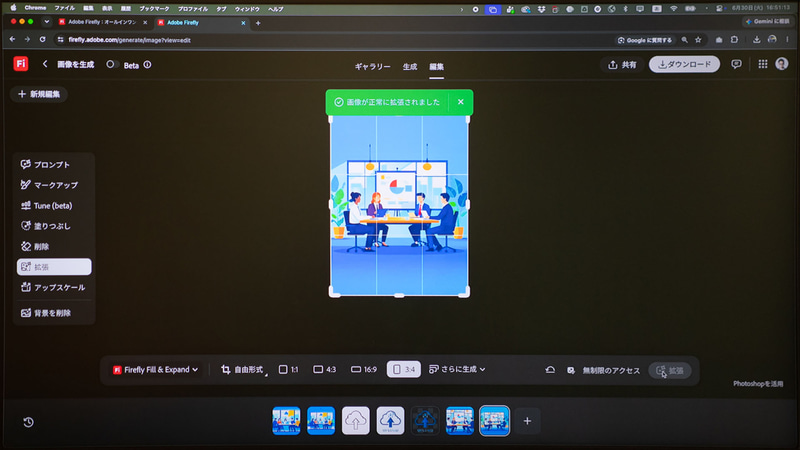Dismiss the green success notification
Viewport: 800px width, 450px height.
(x=461, y=102)
